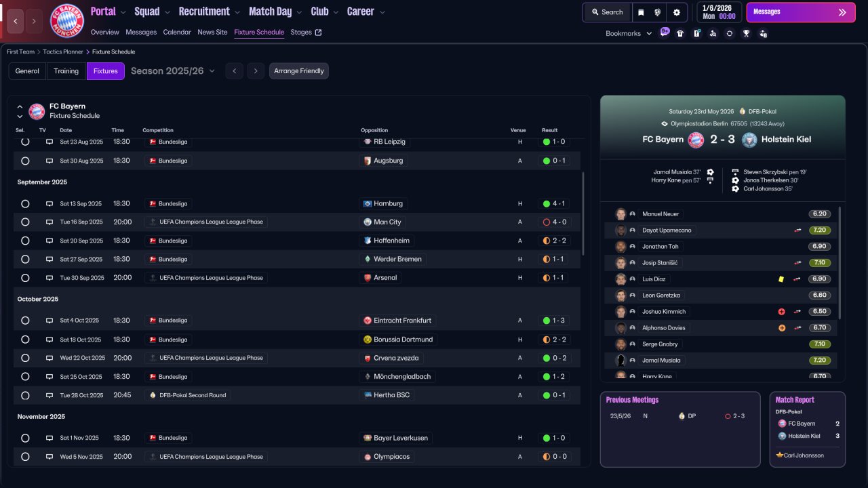Image resolution: width=868 pixels, height=488 pixels.
Task: Click the FC Bayern club badge in header
Action: coord(67,21)
